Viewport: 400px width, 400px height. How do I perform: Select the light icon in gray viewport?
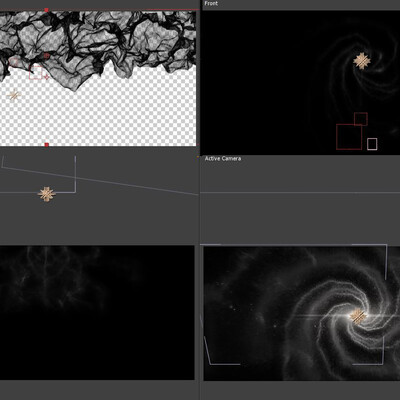point(47,194)
